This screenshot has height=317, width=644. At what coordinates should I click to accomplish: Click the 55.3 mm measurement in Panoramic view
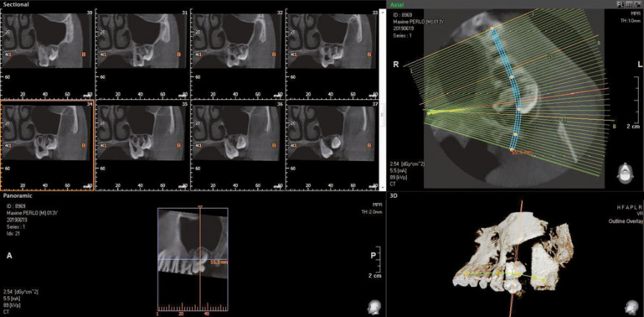tap(217, 261)
